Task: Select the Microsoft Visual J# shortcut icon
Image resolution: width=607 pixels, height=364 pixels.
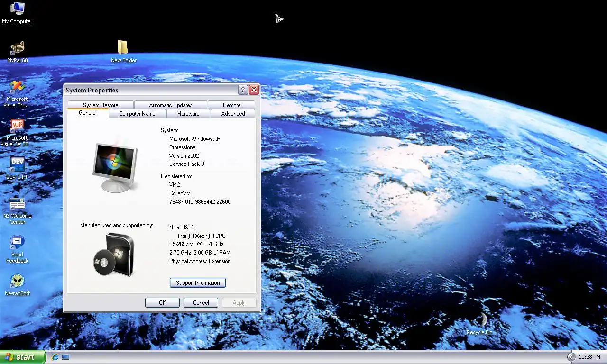Action: coord(17,133)
